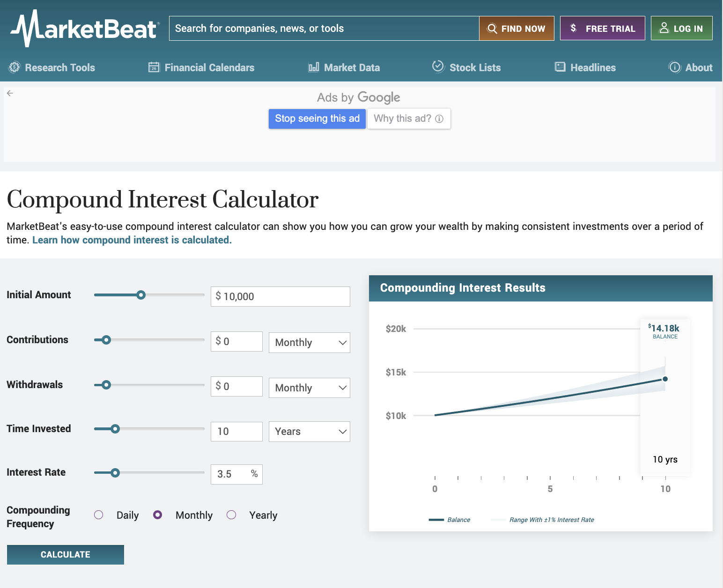Click the MarketBeat logo

[85, 28]
